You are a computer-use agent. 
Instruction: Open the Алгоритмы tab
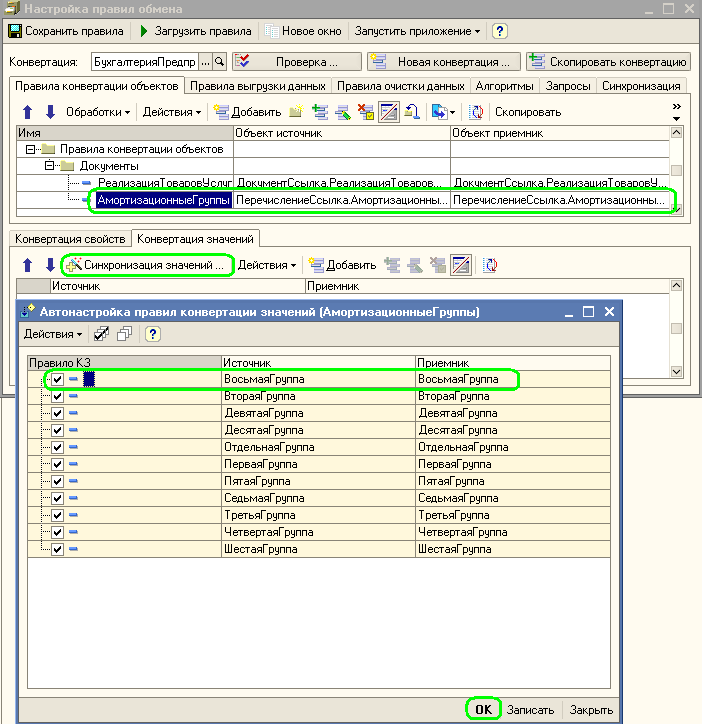click(x=504, y=86)
